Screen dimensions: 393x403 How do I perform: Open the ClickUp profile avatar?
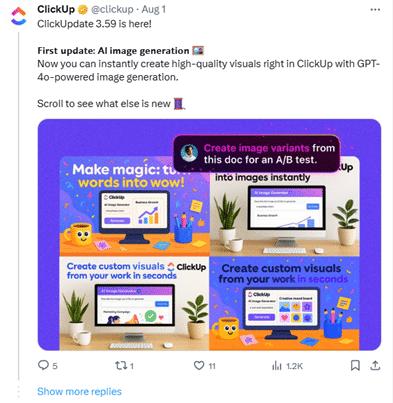18,17
